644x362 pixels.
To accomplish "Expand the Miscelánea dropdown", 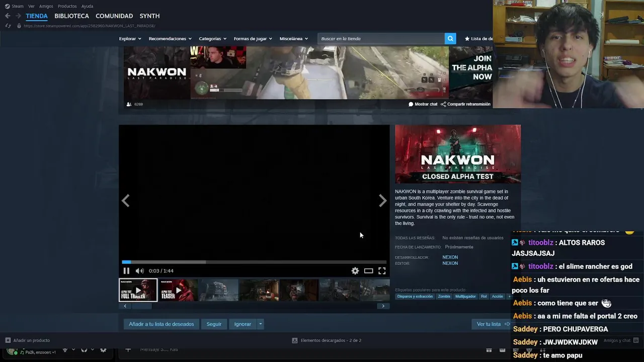I will coord(294,39).
